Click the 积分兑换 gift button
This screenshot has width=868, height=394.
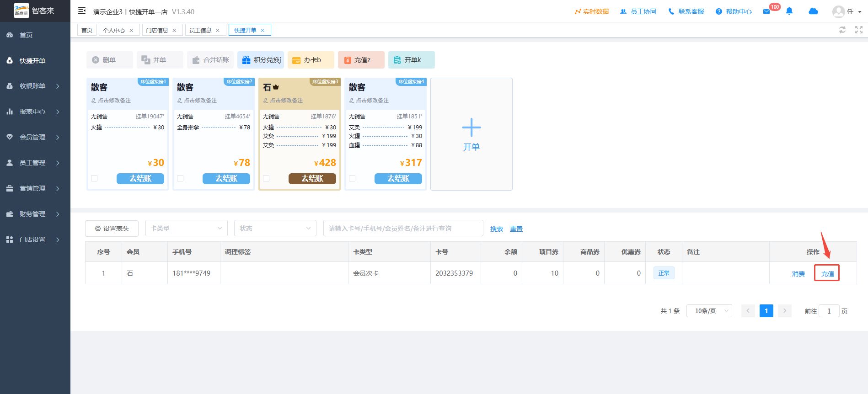click(260, 60)
